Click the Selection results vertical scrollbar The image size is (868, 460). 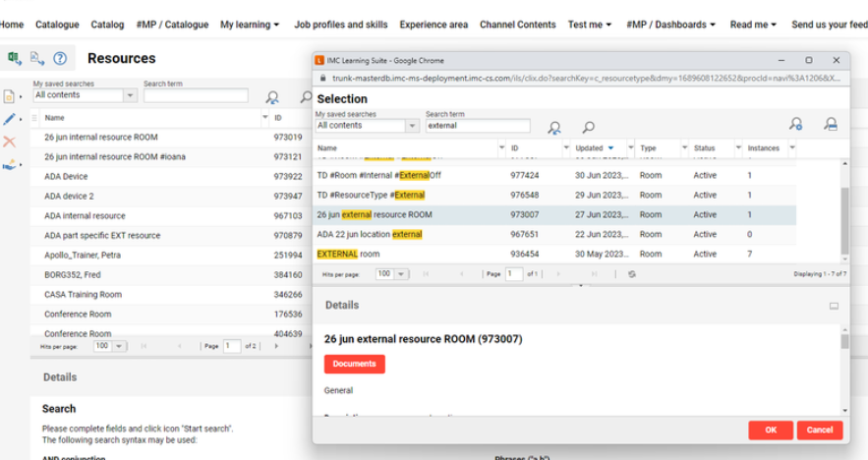coord(844,220)
